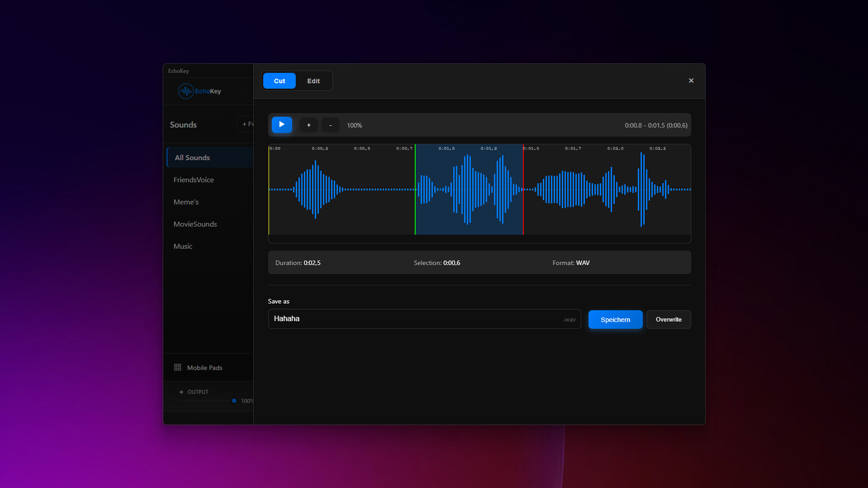Click the output volume slider handle
868x488 pixels.
234,401
